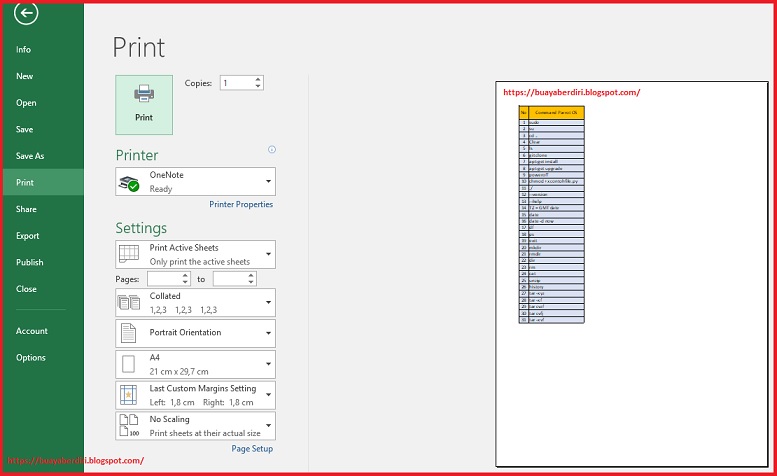Click the OneNote printer ready icon
The width and height of the screenshot is (777, 476).
(x=129, y=183)
